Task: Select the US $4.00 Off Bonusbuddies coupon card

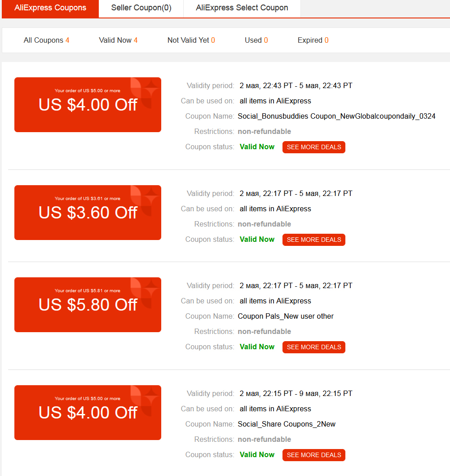Action: tap(88, 105)
